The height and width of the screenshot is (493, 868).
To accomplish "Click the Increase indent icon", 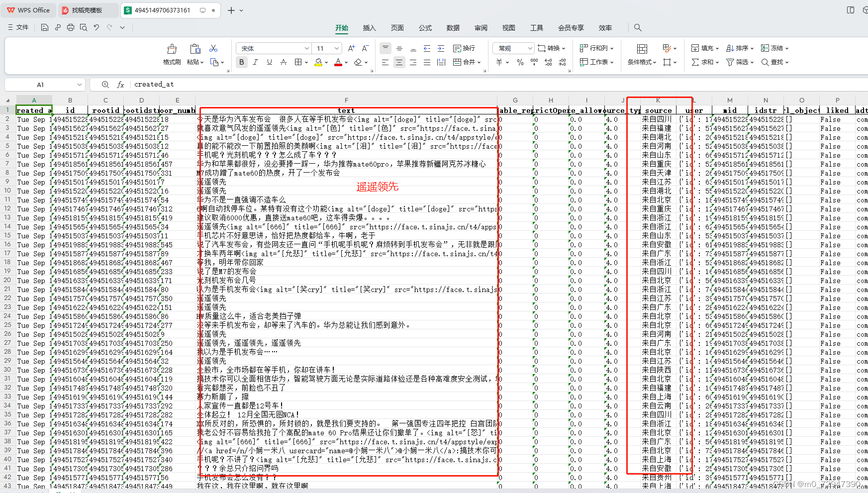I will coord(441,48).
